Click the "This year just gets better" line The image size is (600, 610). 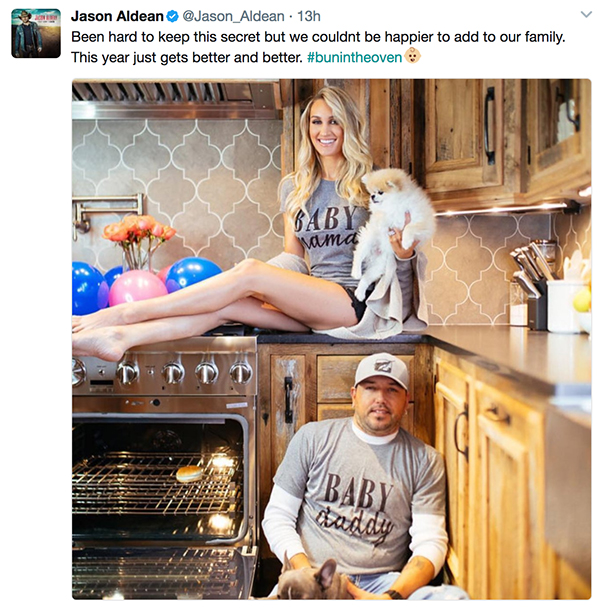(x=187, y=57)
